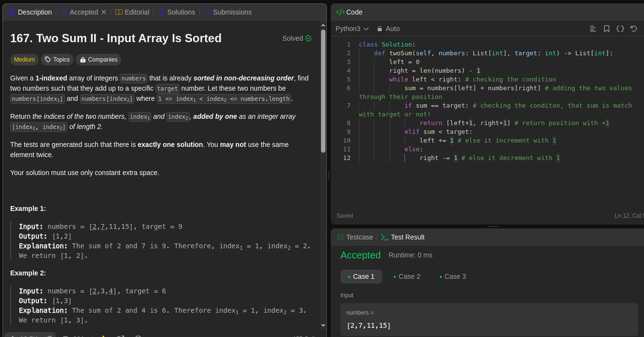Click the bookmark icon in the editor toolbar
Viewport: 644px width, 337px height.
click(606, 28)
